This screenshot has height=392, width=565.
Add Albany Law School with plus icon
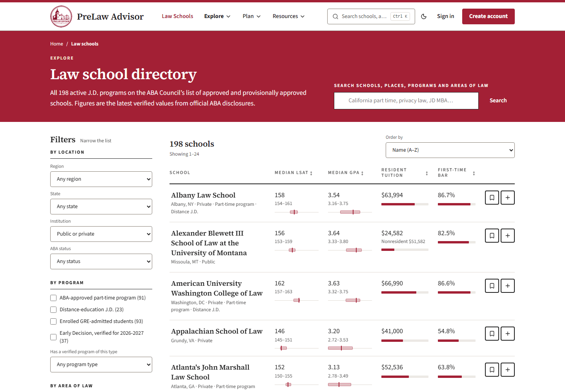(x=508, y=198)
